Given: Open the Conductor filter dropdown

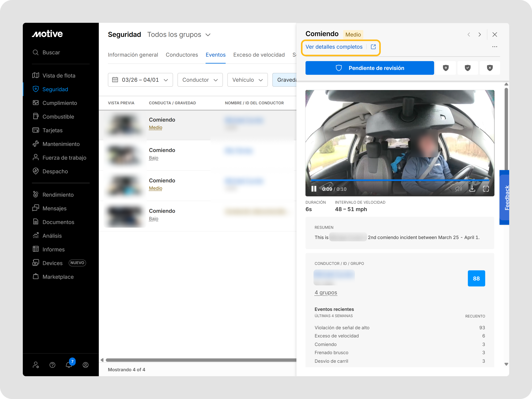Looking at the screenshot, I should 200,80.
